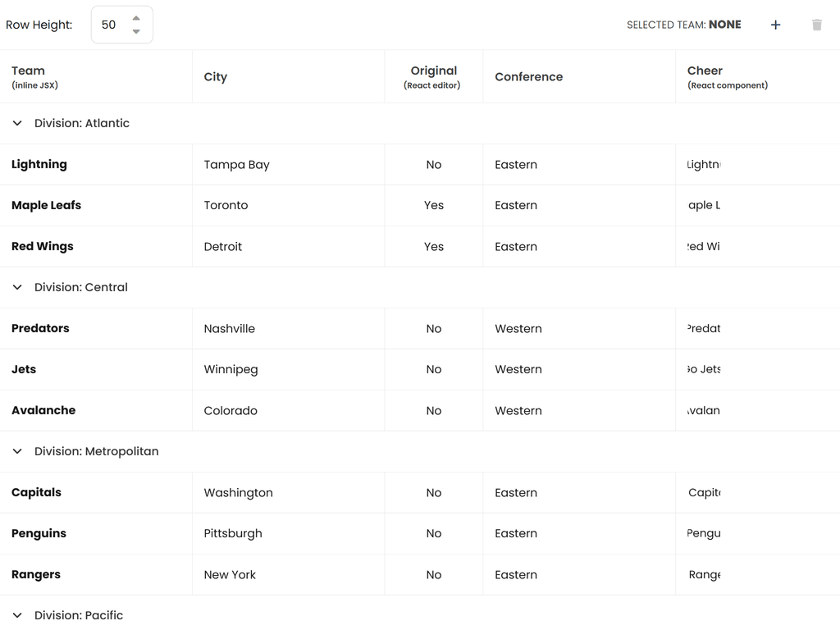Viewport: 840px width, 630px height.
Task: Click the Conference column header
Action: pos(529,77)
